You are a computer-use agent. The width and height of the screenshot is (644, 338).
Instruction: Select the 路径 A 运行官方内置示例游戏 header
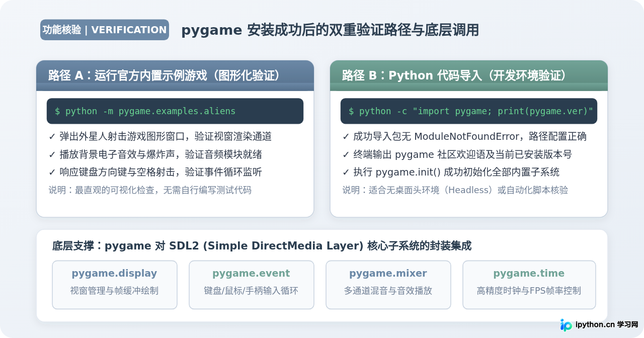(x=175, y=75)
